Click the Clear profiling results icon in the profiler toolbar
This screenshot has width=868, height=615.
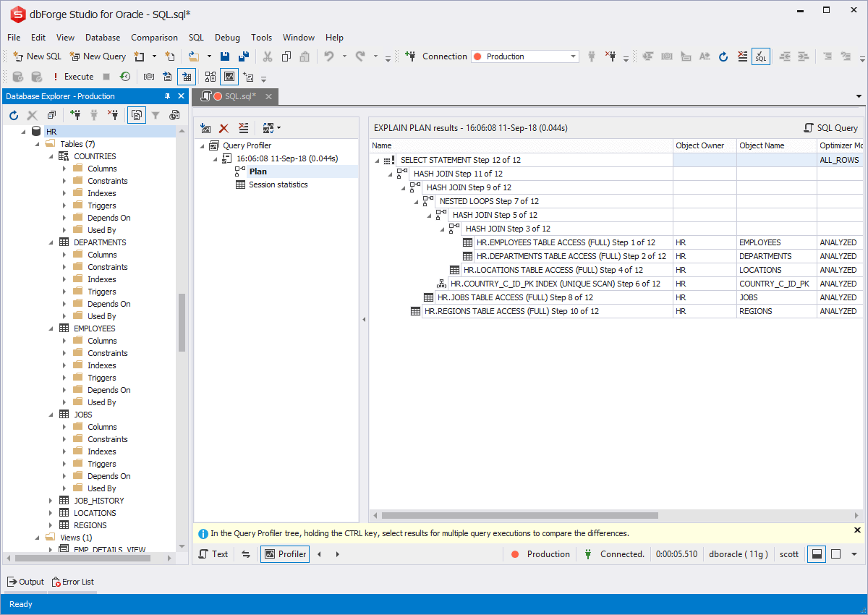(243, 128)
